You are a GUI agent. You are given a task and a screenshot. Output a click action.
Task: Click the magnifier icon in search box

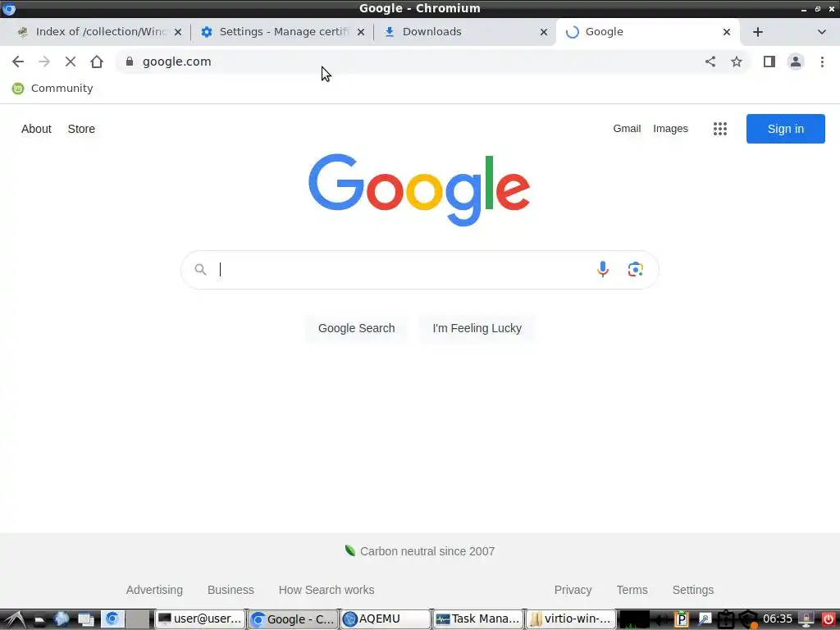200,269
